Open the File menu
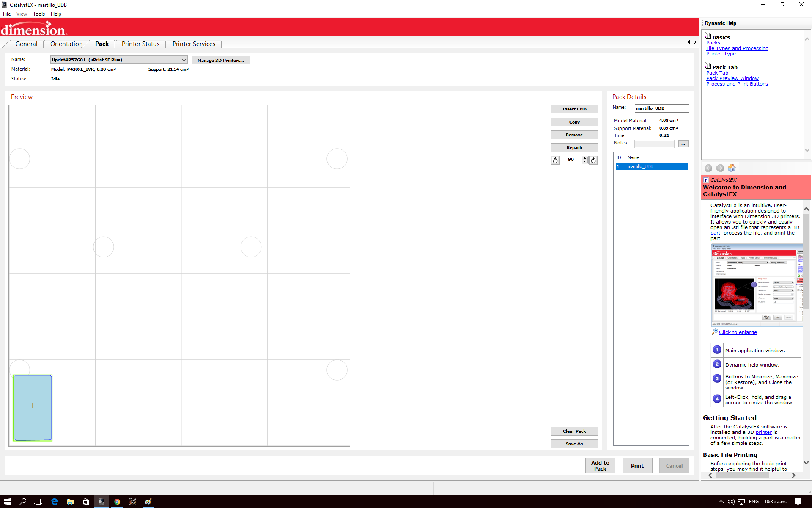This screenshot has height=508, width=812. pyautogui.click(x=7, y=14)
